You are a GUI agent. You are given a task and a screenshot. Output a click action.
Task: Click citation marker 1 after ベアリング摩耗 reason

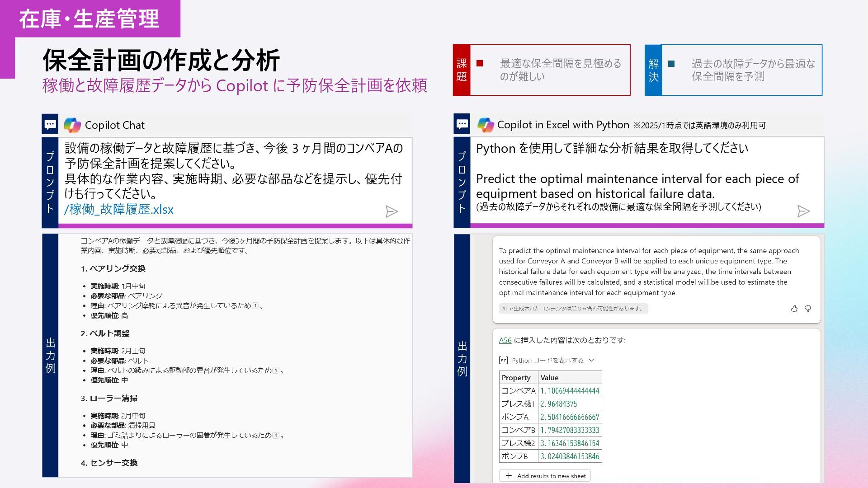point(255,306)
